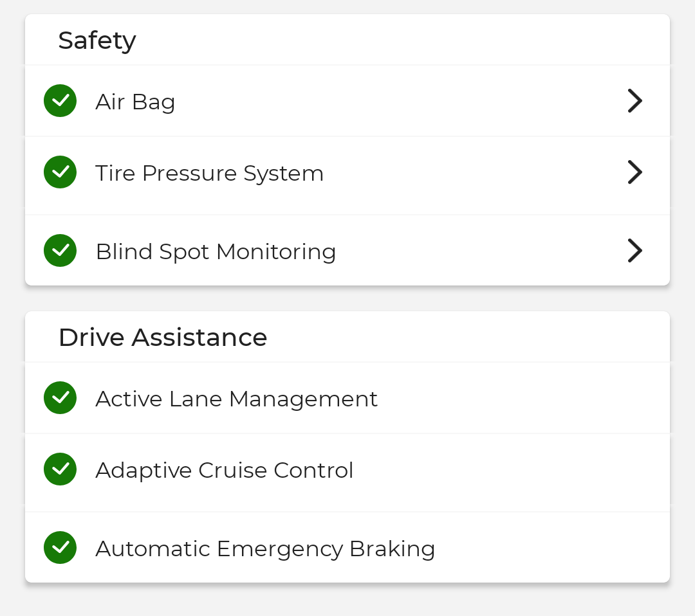Select the Active Lane Management item
695x616 pixels.
point(236,399)
